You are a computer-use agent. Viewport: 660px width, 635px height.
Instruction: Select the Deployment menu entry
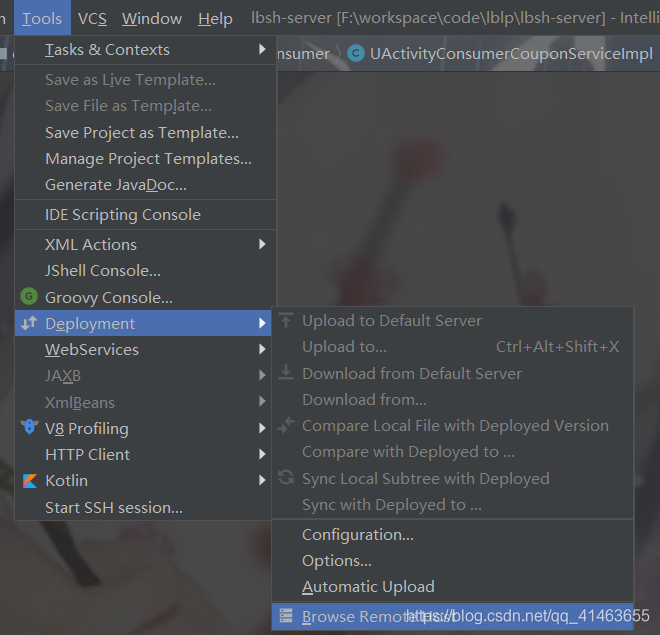coord(143,323)
